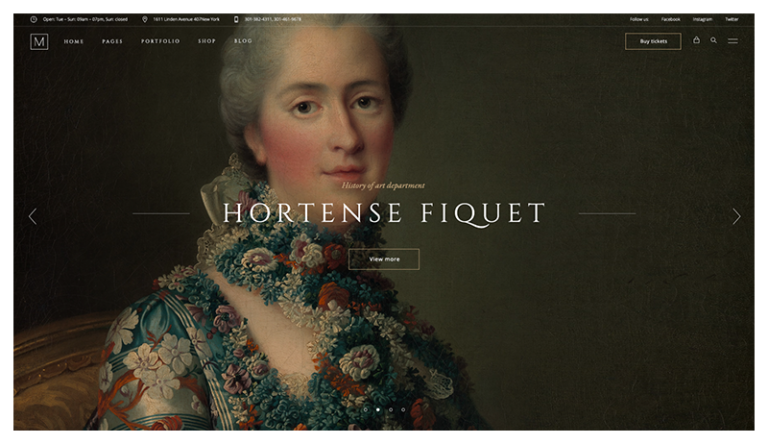This screenshot has height=444, width=768.
Task: Select the last slide pagination dot
Action: [x=403, y=409]
